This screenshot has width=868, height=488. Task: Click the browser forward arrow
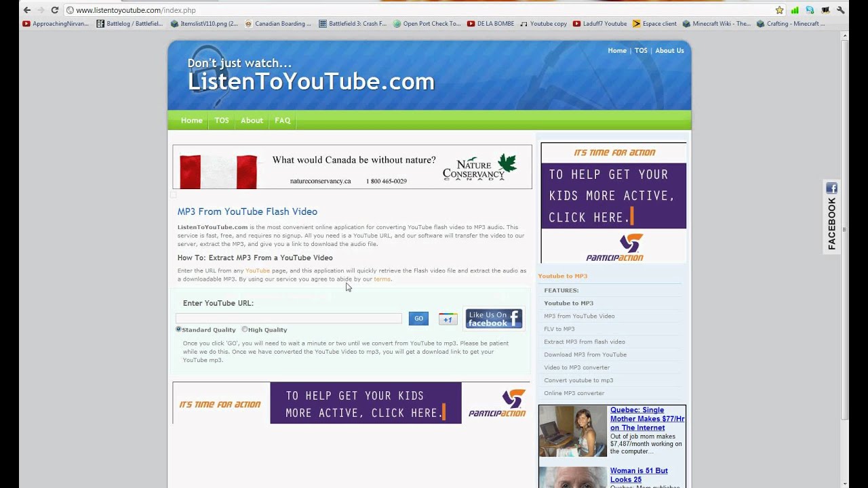[41, 10]
